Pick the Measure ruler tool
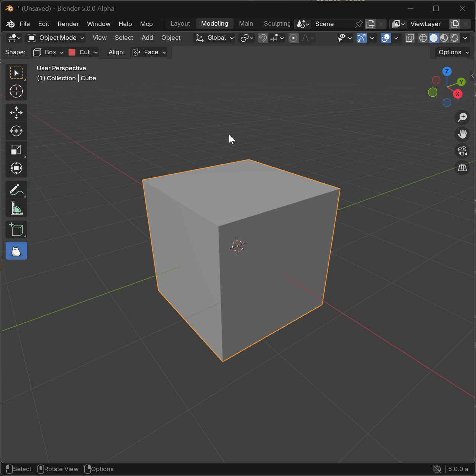This screenshot has width=476, height=476. pyautogui.click(x=16, y=208)
